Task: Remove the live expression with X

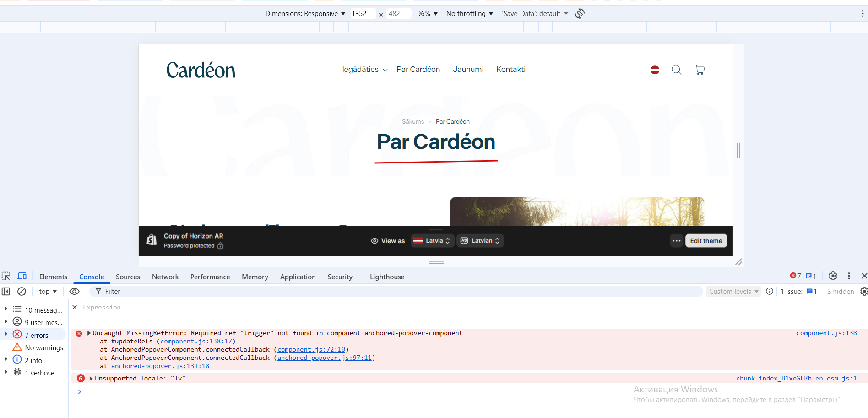Action: click(x=75, y=307)
